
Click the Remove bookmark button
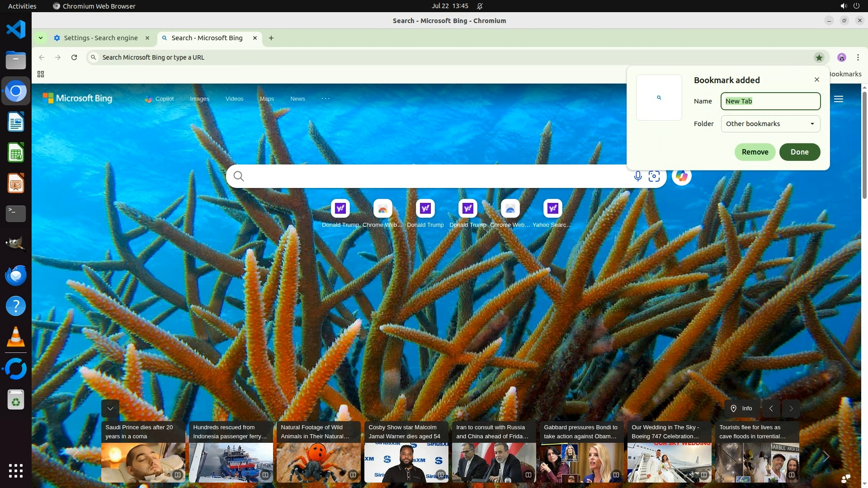coord(755,152)
